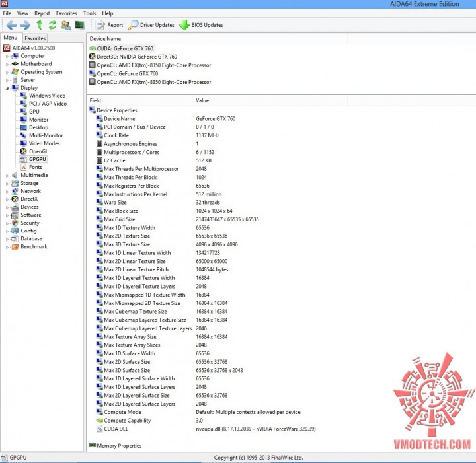The height and width of the screenshot is (463, 476).
Task: Open the View menu
Action: tap(22, 13)
